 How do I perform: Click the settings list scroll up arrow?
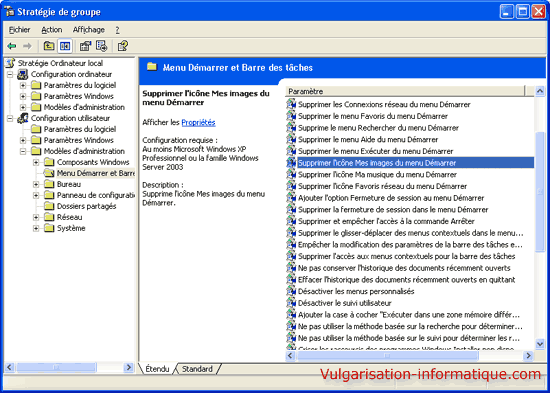coord(540,91)
